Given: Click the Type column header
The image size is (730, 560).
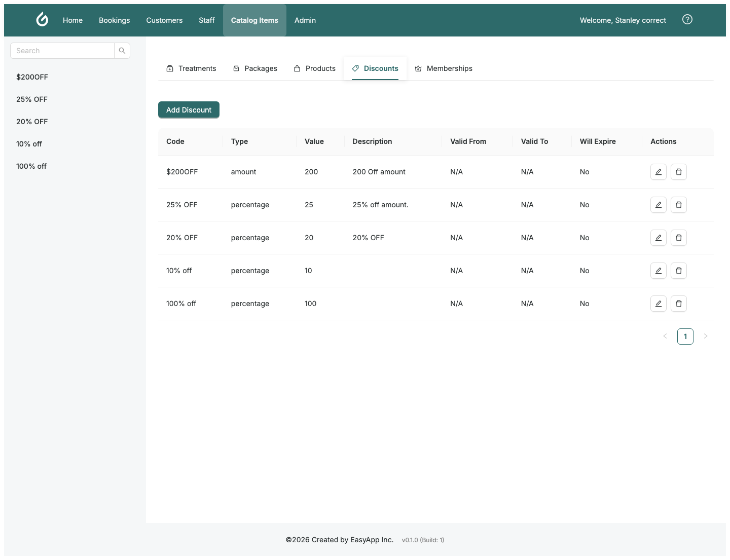Looking at the screenshot, I should 260,141.
